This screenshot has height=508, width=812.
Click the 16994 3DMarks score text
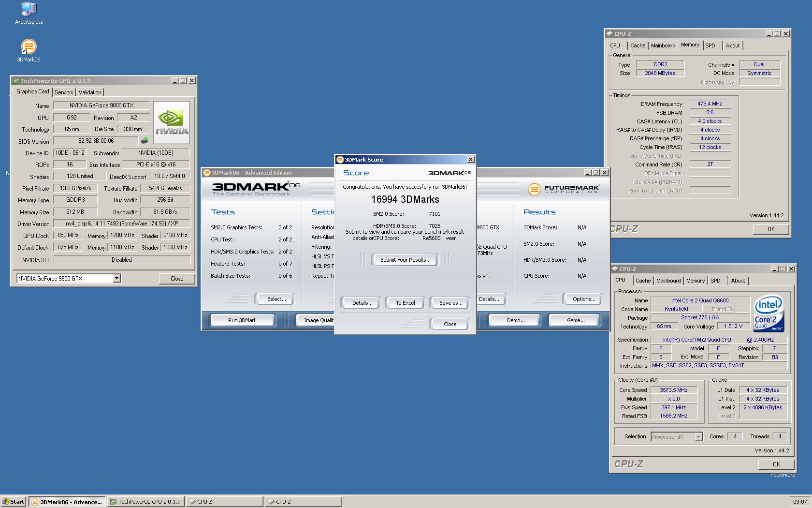(405, 199)
